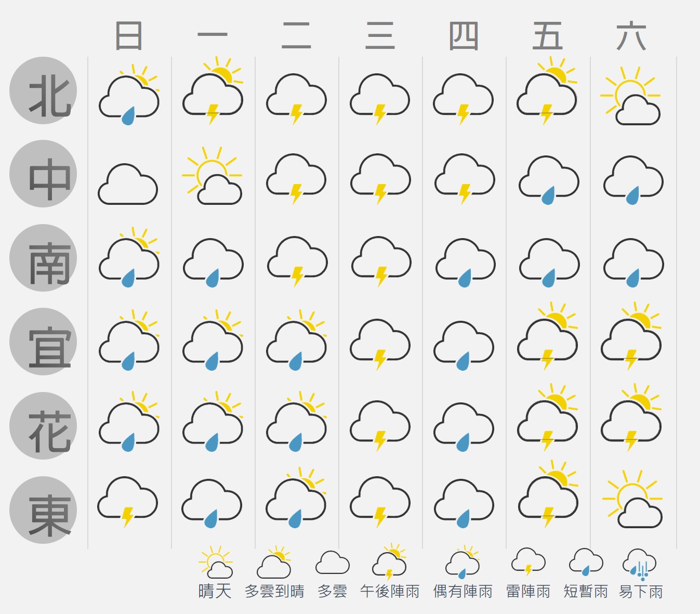Click 宜 row's 六 column sun-and-lightning icon
This screenshot has height=614, width=700.
pyautogui.click(x=631, y=336)
